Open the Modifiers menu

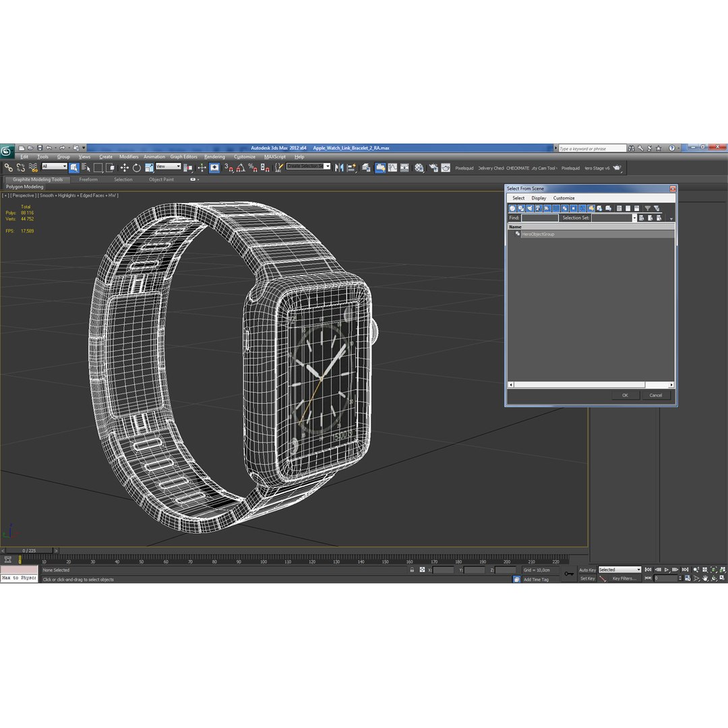(x=129, y=157)
